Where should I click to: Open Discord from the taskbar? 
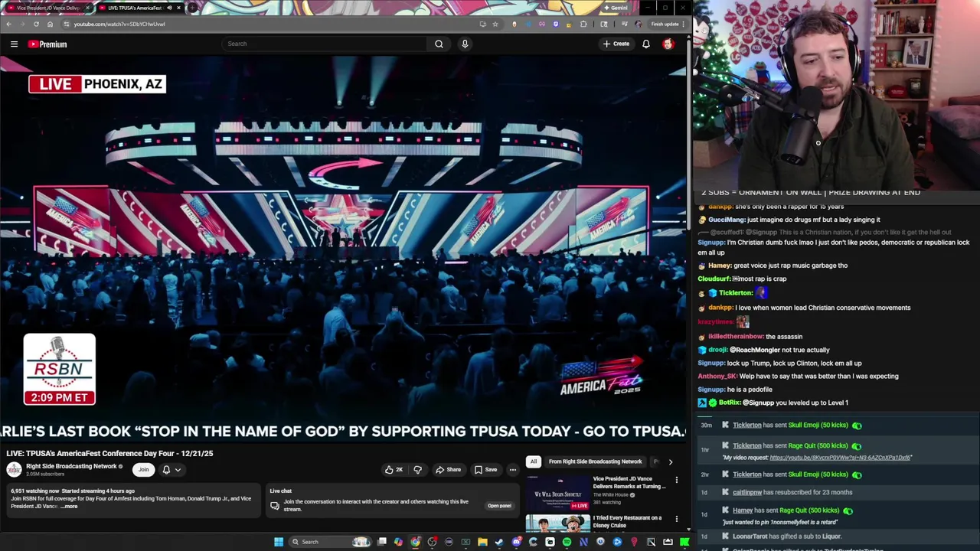(x=516, y=542)
